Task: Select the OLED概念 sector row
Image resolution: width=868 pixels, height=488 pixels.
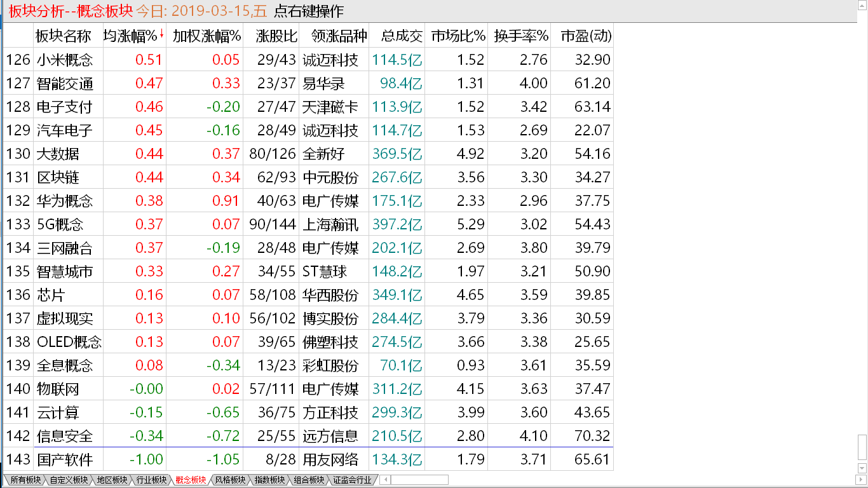Action: pyautogui.click(x=308, y=342)
